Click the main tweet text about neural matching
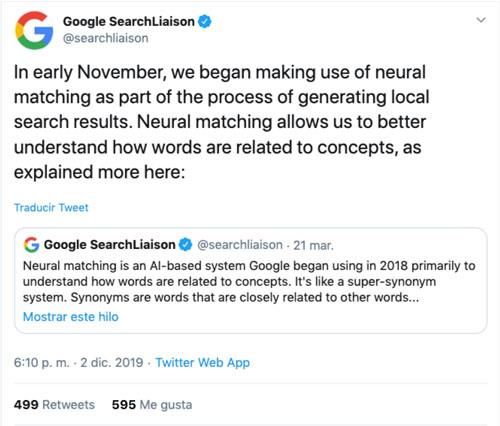The width and height of the screenshot is (500, 426). [x=221, y=122]
